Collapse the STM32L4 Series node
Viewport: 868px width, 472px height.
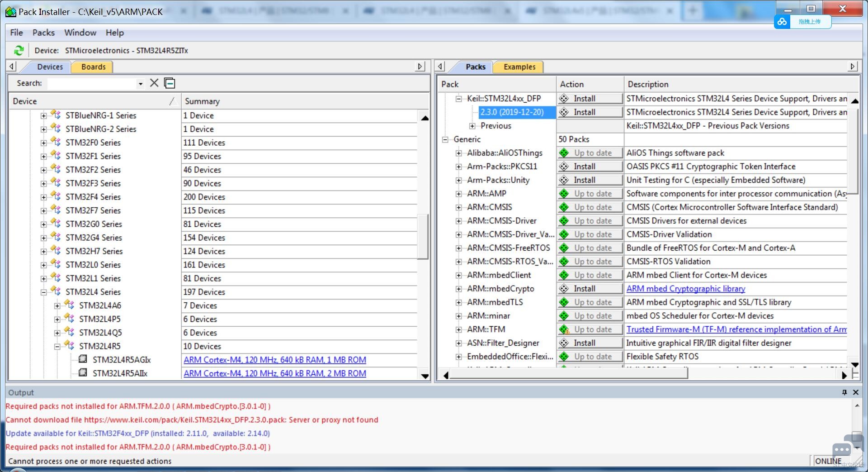[x=44, y=292]
